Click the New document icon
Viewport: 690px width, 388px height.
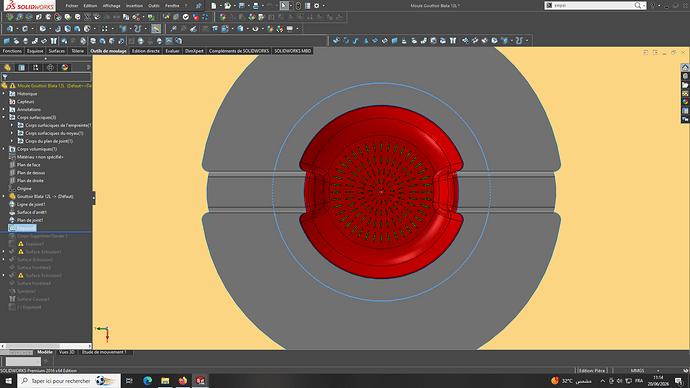(x=214, y=6)
